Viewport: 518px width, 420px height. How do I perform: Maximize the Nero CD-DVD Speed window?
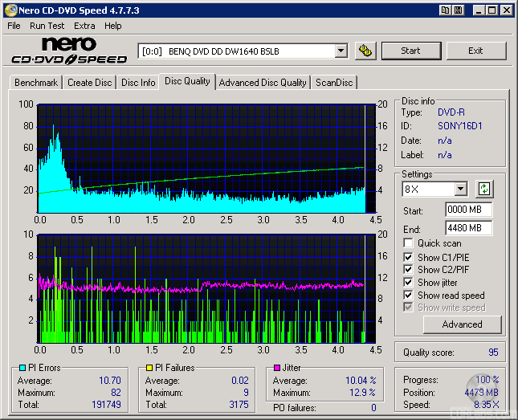pyautogui.click(x=491, y=10)
